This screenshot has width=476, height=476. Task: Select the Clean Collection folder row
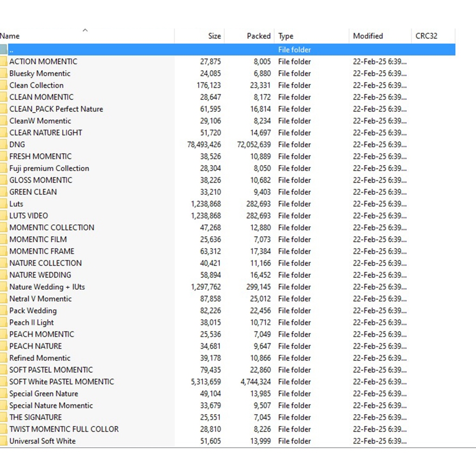coord(36,86)
